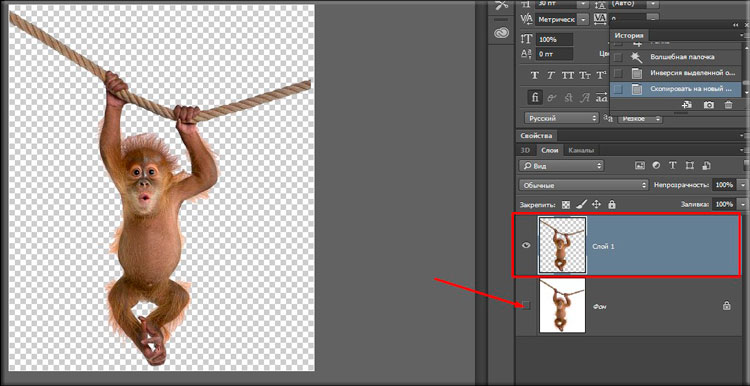
Task: Open the Метрическ kerning dropdown
Action: [x=583, y=19]
